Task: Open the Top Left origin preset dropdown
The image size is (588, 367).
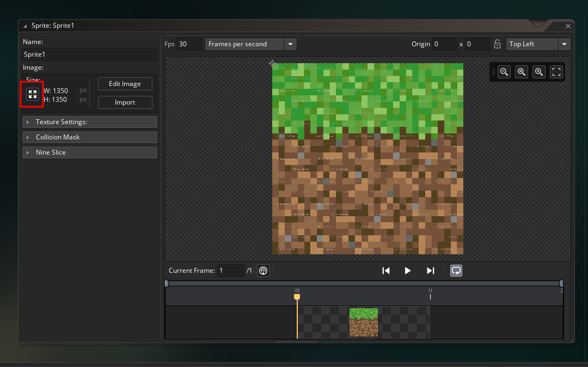Action: tap(538, 44)
